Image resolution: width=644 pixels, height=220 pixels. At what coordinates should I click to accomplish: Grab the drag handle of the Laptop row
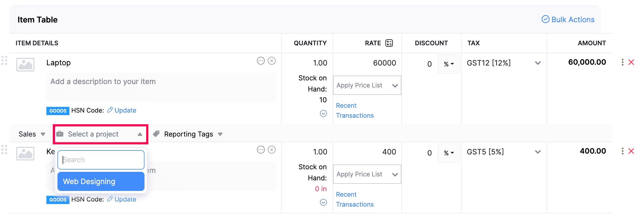point(4,60)
